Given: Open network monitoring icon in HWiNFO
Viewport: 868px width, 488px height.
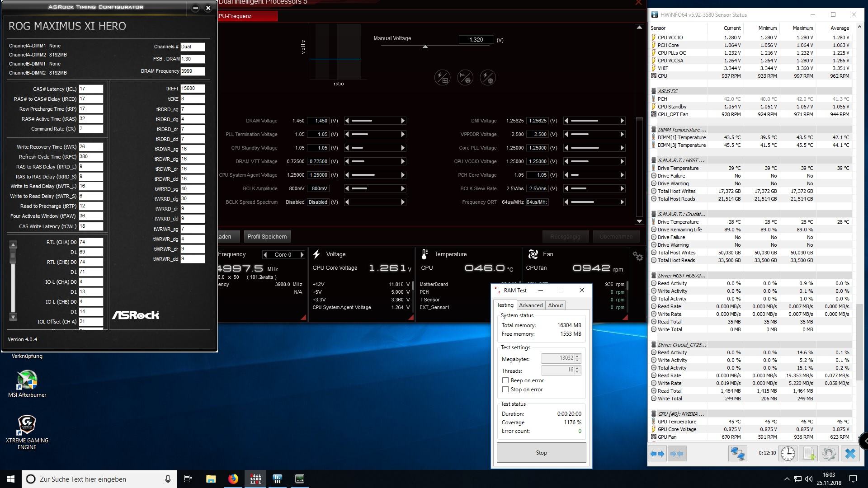Looking at the screenshot, I should point(737,453).
